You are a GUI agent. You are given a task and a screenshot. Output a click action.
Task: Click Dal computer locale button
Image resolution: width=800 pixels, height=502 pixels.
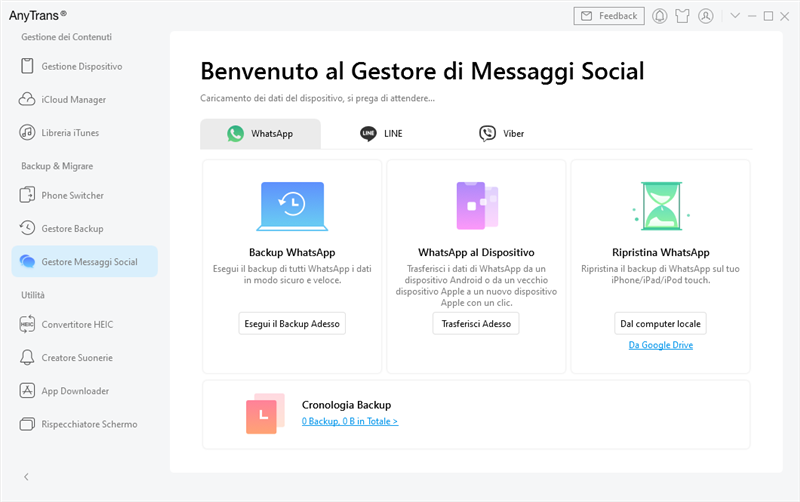coord(660,323)
